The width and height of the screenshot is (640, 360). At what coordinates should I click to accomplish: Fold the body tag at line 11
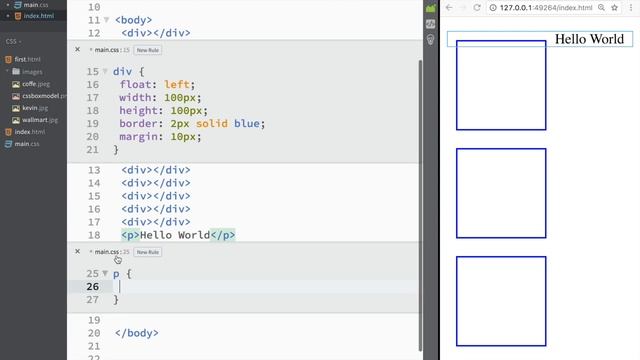pyautogui.click(x=107, y=20)
